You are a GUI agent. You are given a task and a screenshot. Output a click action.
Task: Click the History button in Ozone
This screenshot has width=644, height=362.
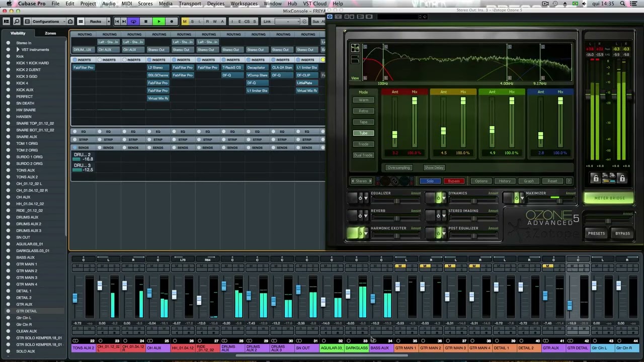coord(505,181)
